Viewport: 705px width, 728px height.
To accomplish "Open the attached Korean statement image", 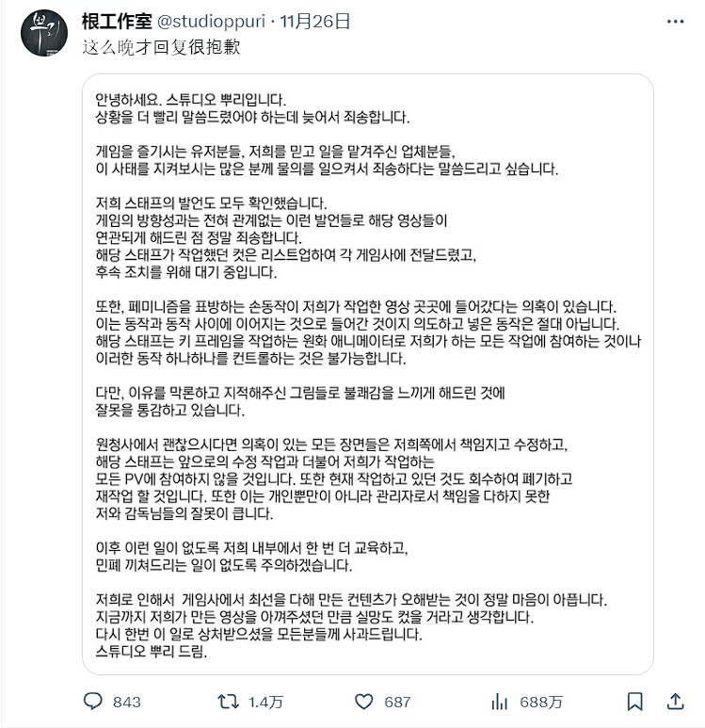I will click(368, 374).
